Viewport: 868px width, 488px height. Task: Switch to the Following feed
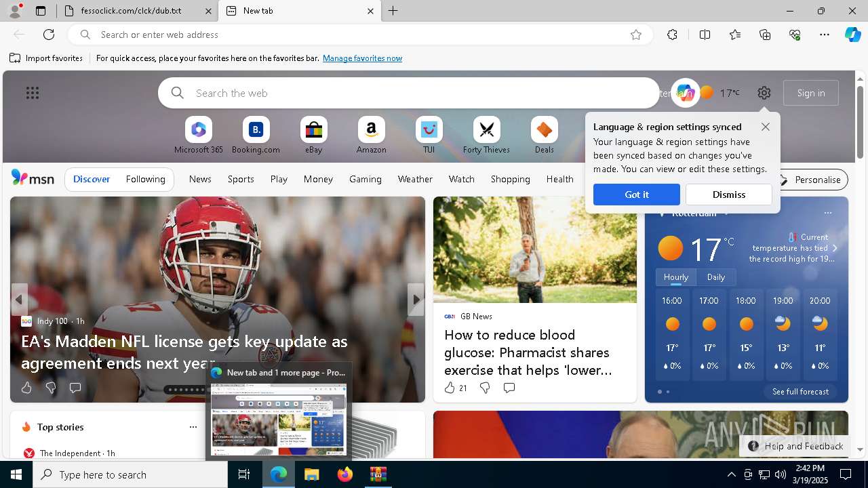pos(146,179)
